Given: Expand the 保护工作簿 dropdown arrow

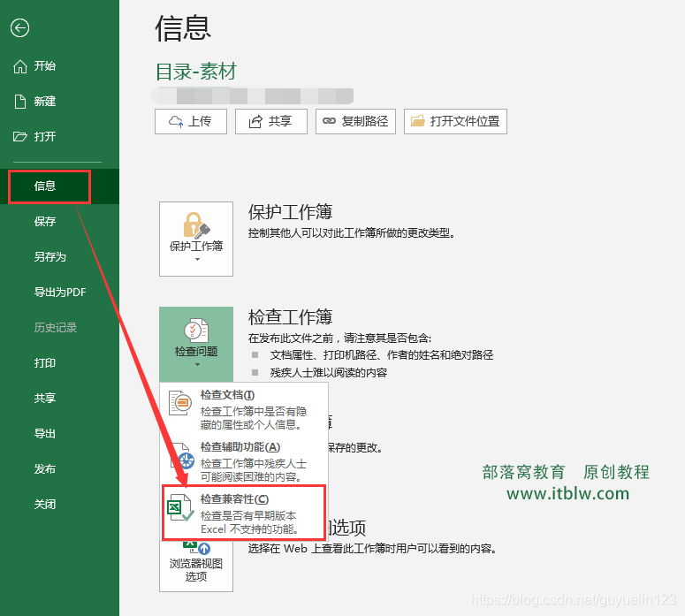Looking at the screenshot, I should [197, 260].
